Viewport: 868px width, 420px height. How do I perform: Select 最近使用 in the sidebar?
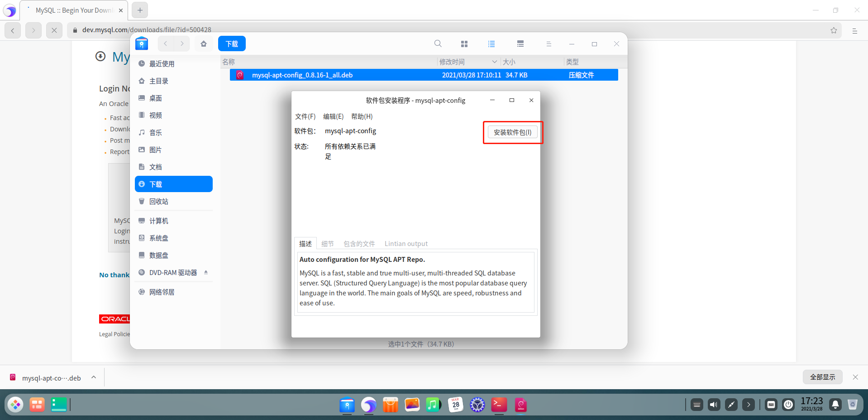click(x=174, y=64)
